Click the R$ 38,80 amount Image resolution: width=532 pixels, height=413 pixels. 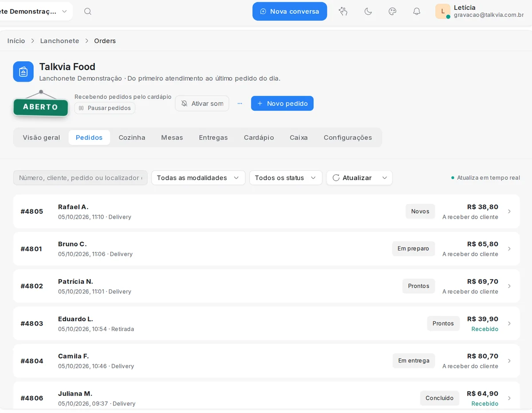(483, 207)
